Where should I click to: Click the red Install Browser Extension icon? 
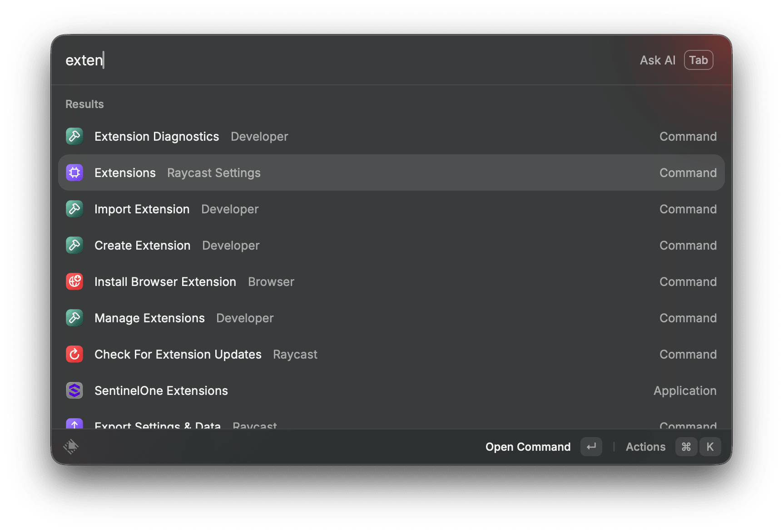pos(74,281)
